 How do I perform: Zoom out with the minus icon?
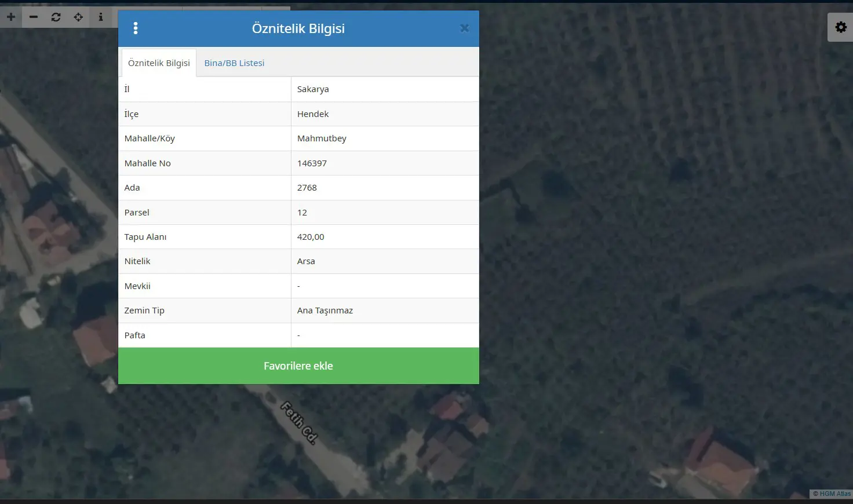pos(34,17)
